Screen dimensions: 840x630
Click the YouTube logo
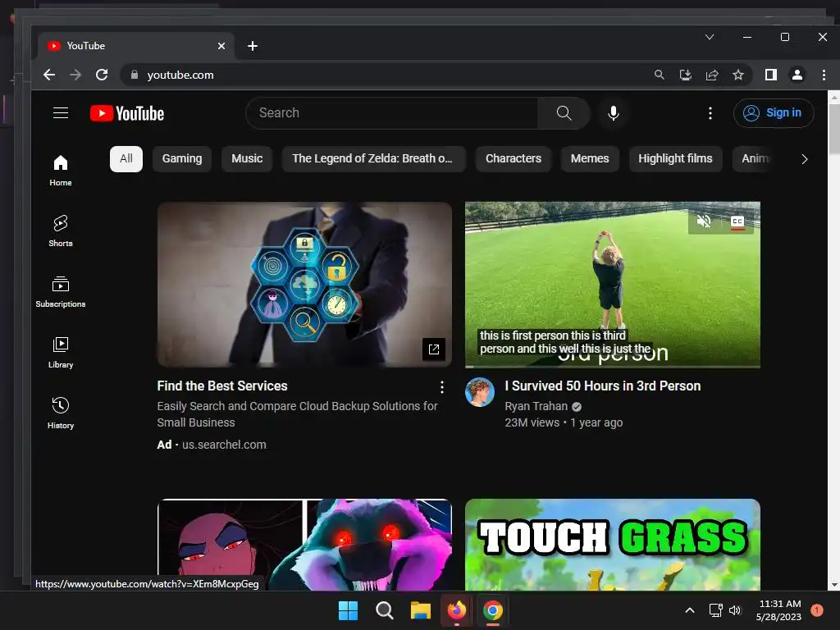[127, 113]
